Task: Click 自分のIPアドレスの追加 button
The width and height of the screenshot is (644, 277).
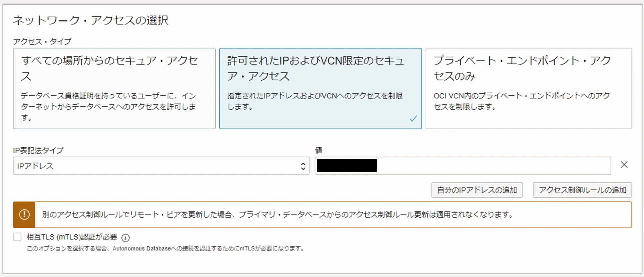Action: 477,190
